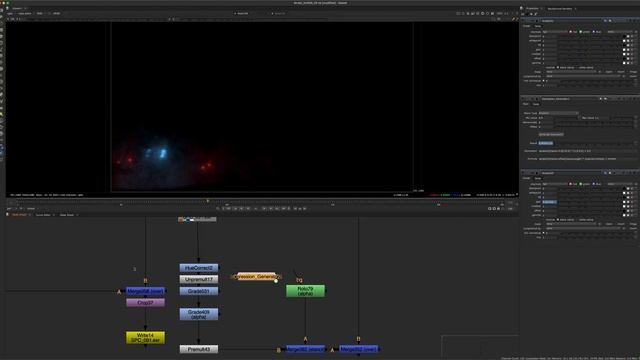Viewport: 640px width, 360px height.
Task: Open blackpoint color swatch in upper Grade panel
Action: 624,36
